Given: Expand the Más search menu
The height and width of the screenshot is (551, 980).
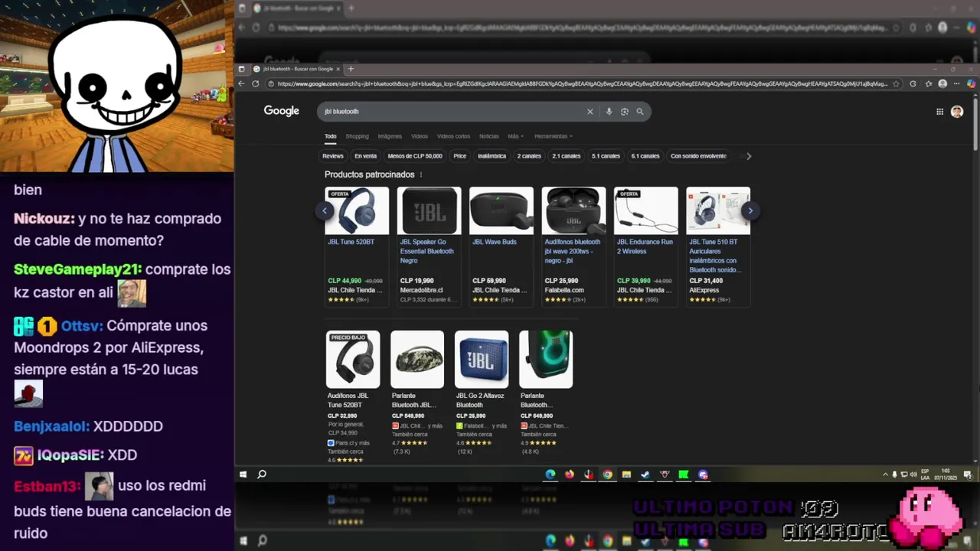Looking at the screenshot, I should point(515,136).
